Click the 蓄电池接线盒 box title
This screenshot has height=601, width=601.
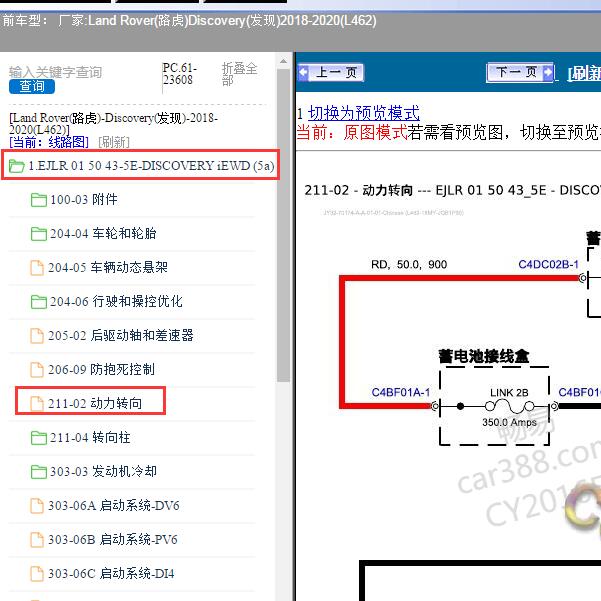(x=484, y=356)
